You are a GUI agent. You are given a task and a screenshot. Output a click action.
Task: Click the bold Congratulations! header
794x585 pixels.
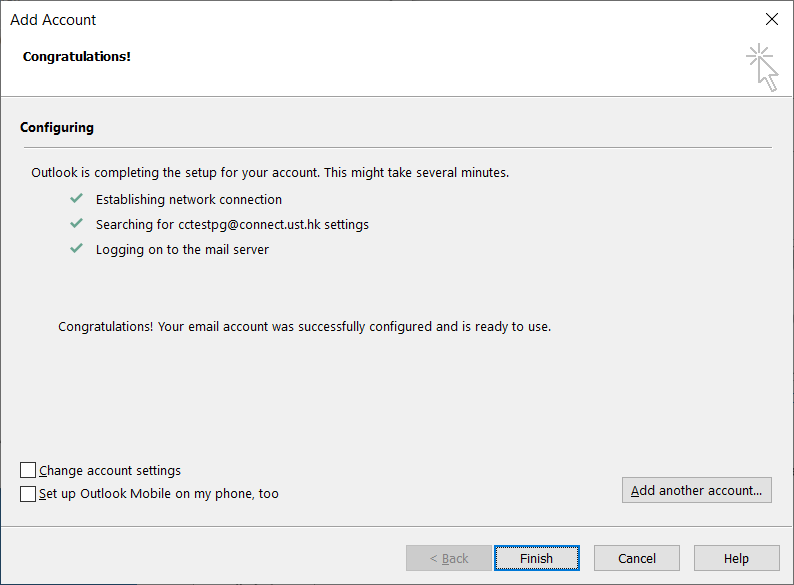[x=76, y=57]
